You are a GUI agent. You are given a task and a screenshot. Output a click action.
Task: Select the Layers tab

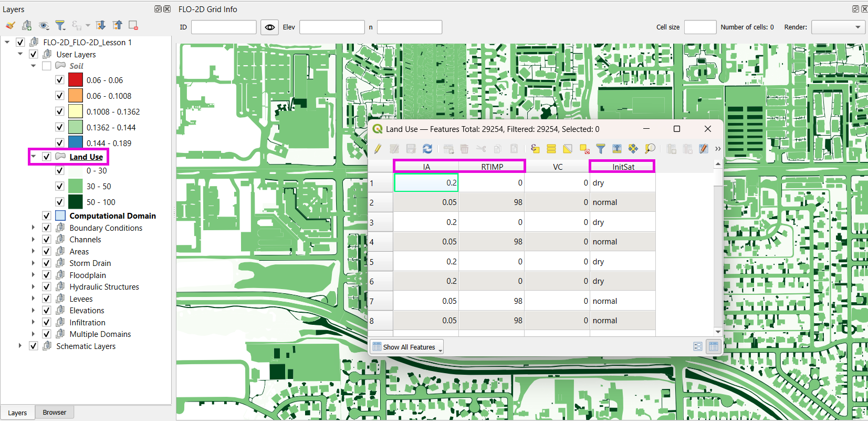17,413
